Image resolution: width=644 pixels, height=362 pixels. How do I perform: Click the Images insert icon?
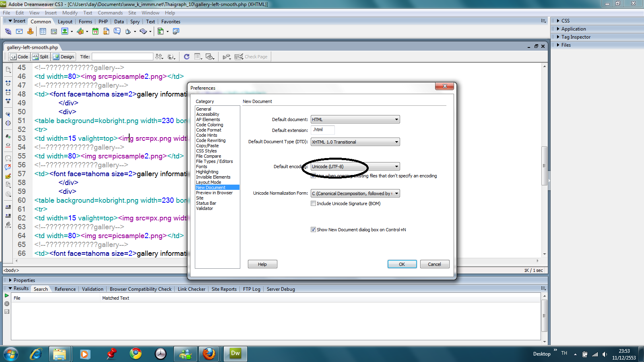(65, 31)
